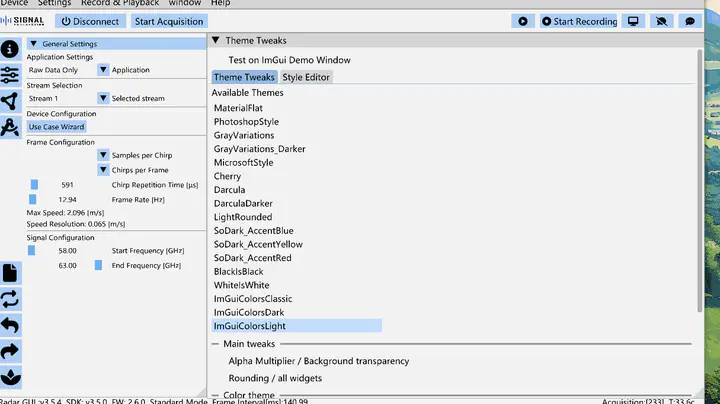Click the compass drafting tool sidebar icon
Image resolution: width=720 pixels, height=404 pixels.
coord(10,101)
